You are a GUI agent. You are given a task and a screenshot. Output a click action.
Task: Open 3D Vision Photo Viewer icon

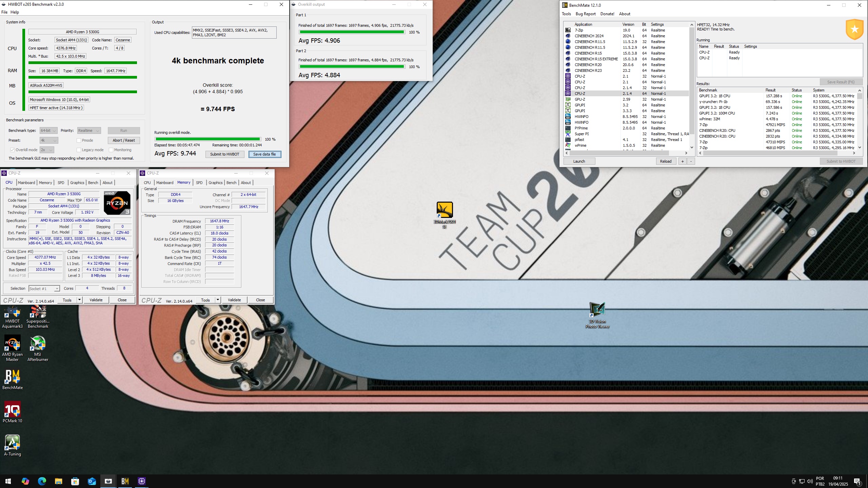point(597,315)
